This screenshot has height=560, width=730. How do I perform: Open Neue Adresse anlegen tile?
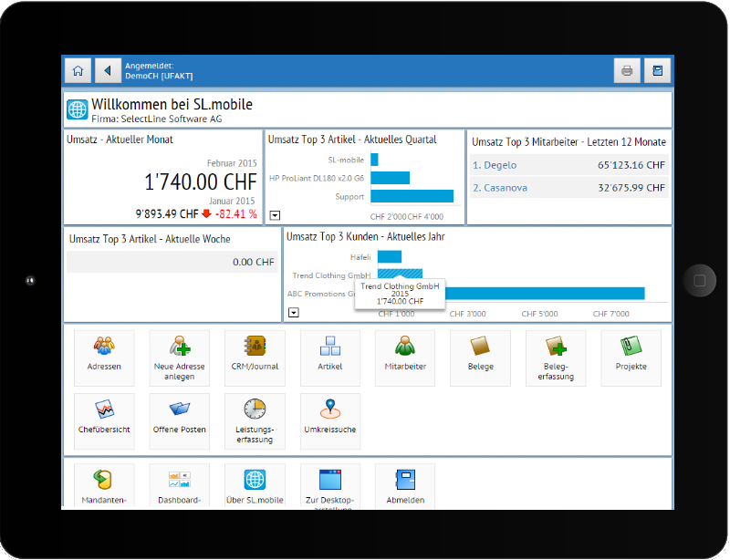click(x=179, y=358)
